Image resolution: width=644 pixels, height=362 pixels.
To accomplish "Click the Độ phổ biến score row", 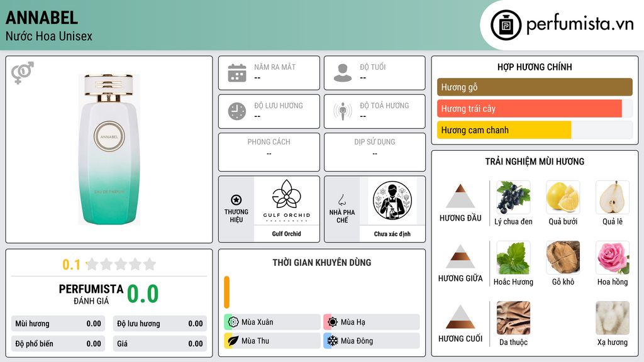I will (x=58, y=344).
